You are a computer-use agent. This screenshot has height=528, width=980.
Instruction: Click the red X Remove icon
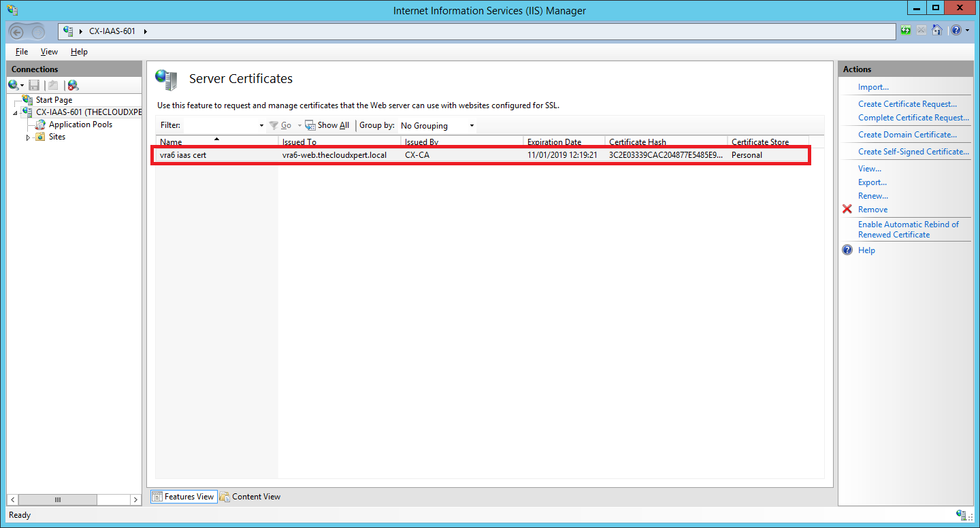pos(847,210)
